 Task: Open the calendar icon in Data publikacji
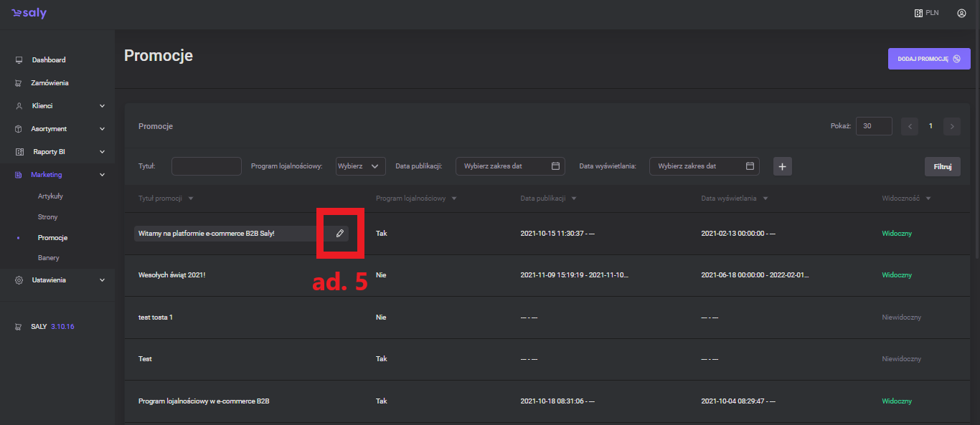[555, 166]
